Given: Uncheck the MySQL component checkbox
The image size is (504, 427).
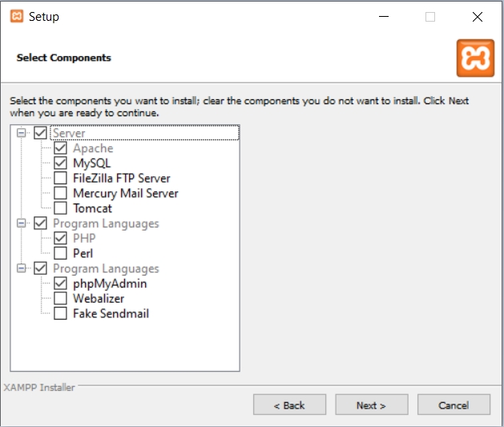Looking at the screenshot, I should [60, 163].
